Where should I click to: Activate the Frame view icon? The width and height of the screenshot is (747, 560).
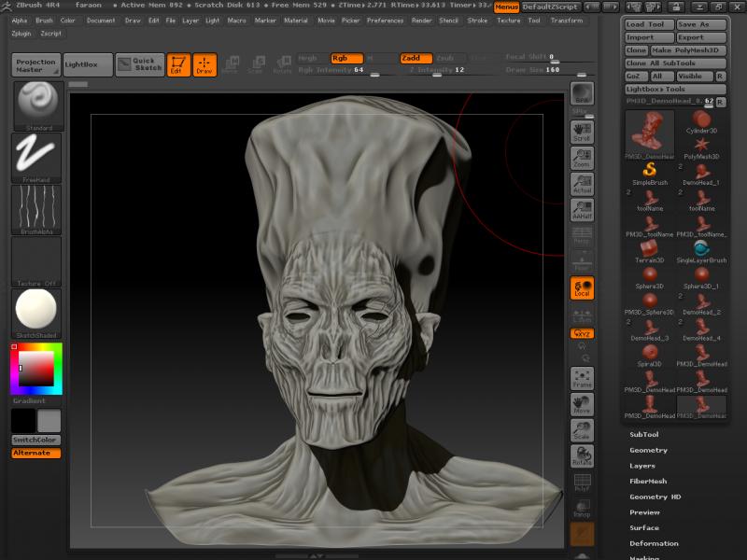tap(582, 377)
